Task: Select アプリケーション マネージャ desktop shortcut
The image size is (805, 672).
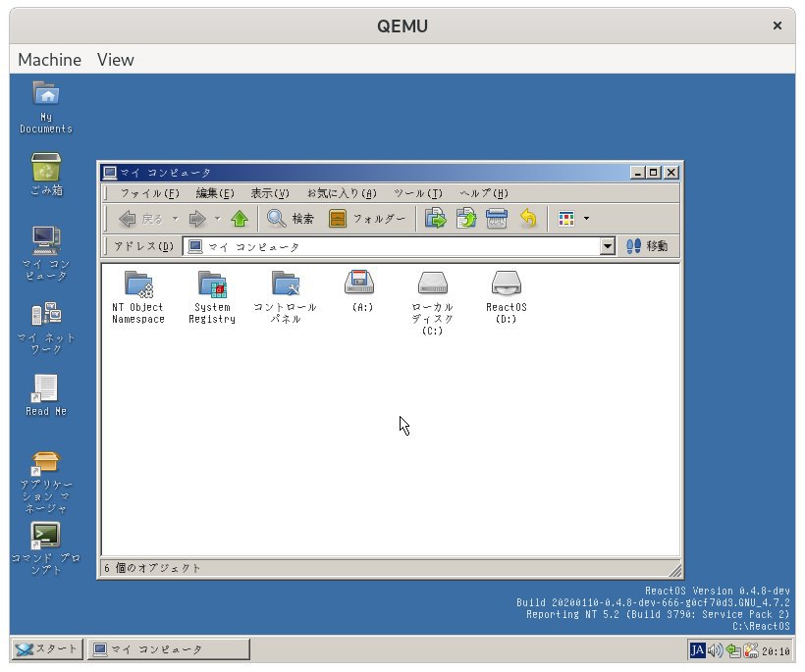Action: [46, 483]
